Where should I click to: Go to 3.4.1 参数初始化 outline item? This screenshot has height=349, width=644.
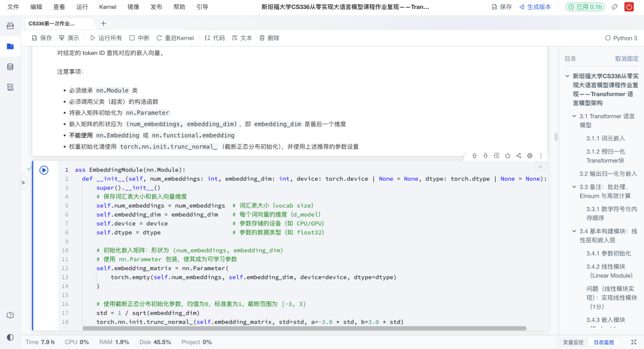tap(609, 254)
